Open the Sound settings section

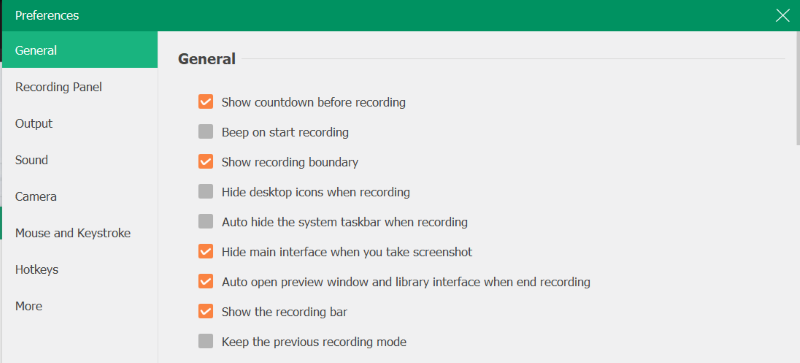pyautogui.click(x=80, y=160)
